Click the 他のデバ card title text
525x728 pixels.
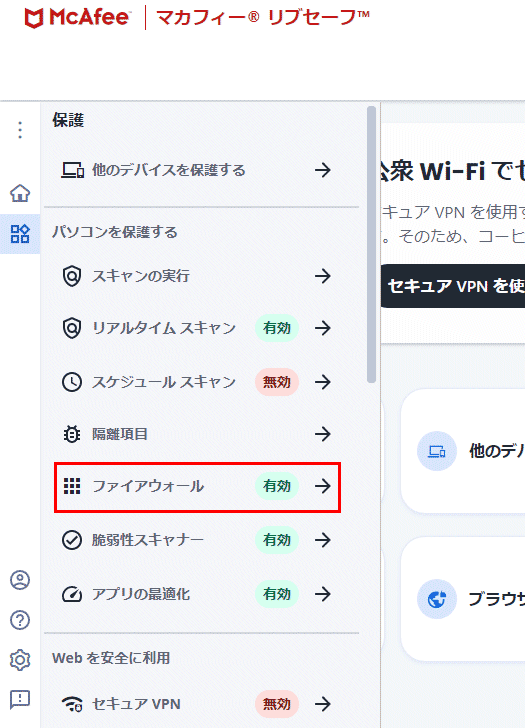[x=497, y=451]
